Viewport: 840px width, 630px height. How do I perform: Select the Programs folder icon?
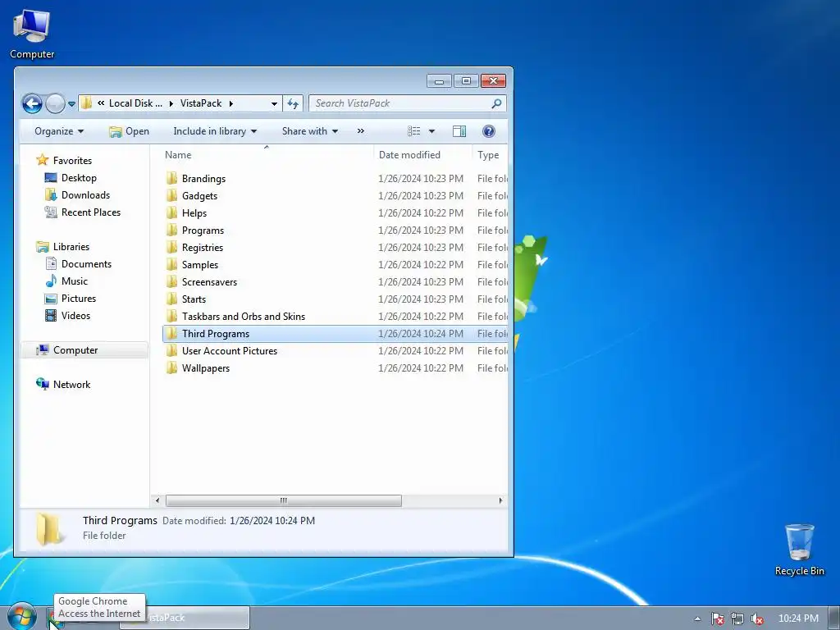tap(171, 230)
